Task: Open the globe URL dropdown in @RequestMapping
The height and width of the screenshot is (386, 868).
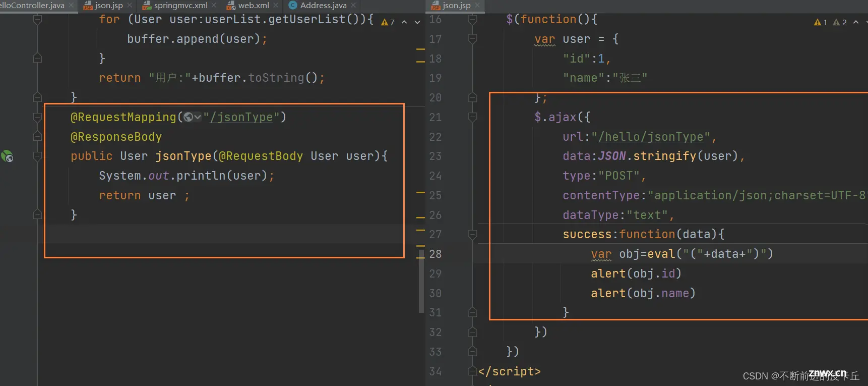Action: (193, 117)
